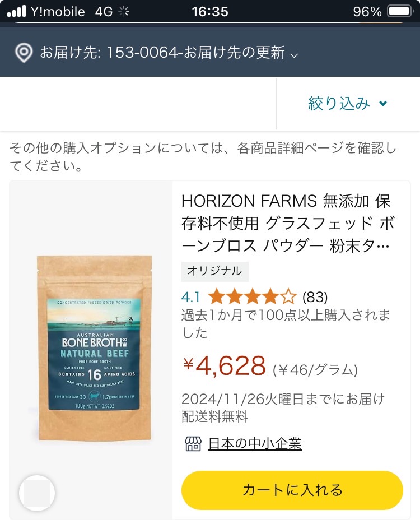Open the HORIZON FARMS product title
The height and width of the screenshot is (524, 420).
point(288,223)
